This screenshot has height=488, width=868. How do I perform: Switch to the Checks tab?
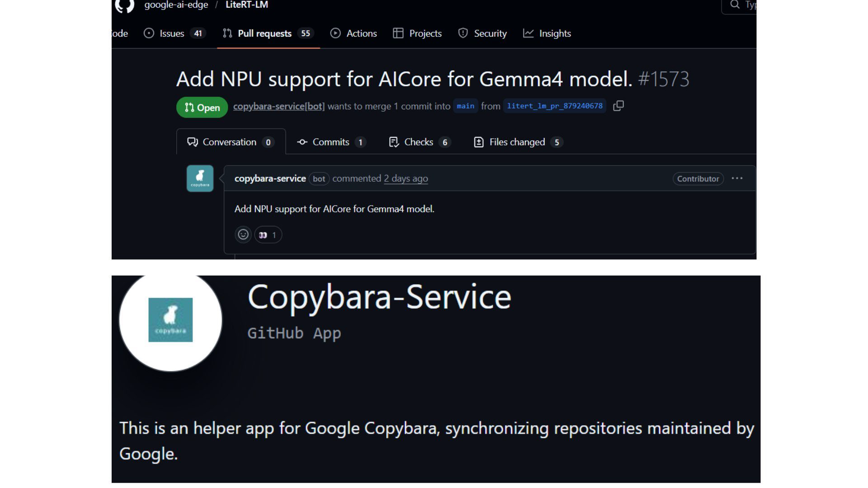[x=419, y=142]
